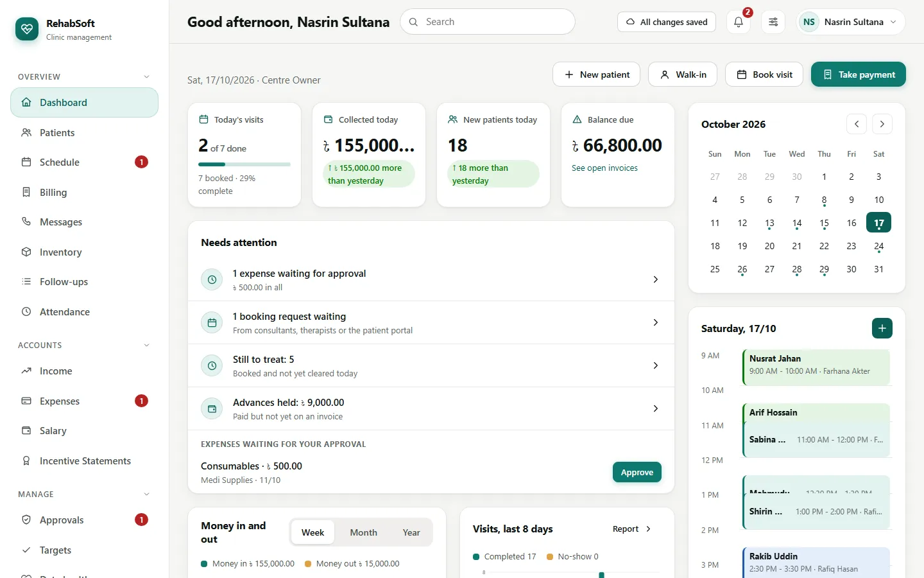Click the Walk-in button
The height and width of the screenshot is (578, 924).
(683, 74)
